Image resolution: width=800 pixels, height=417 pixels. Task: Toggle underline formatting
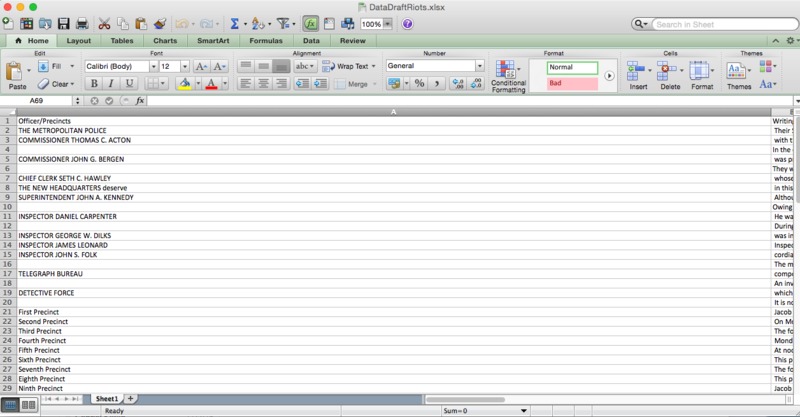[x=129, y=83]
